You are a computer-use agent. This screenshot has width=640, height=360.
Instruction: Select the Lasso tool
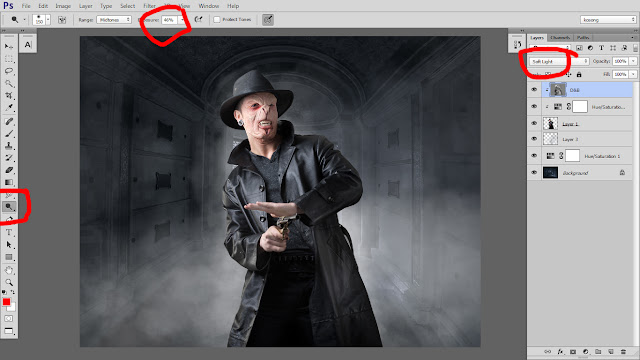9,71
